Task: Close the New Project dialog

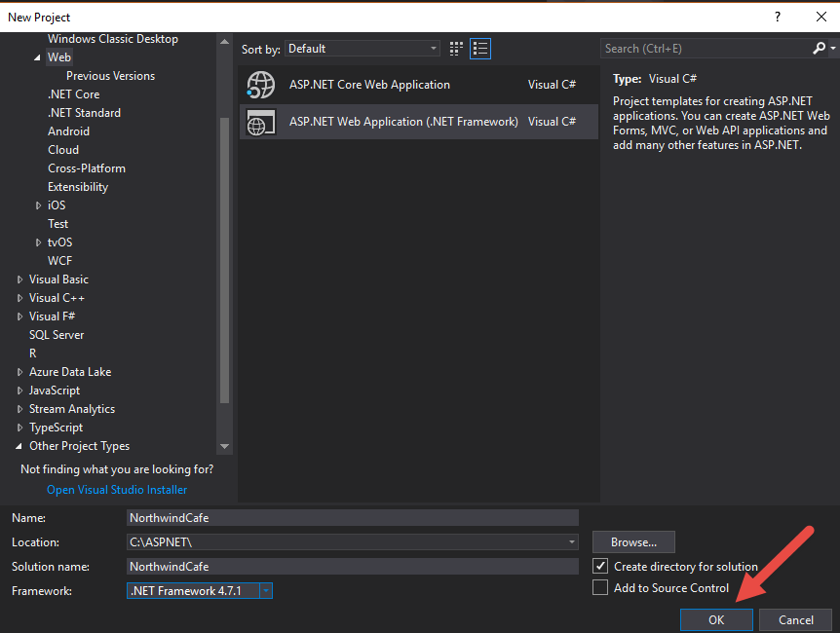Action: pyautogui.click(x=821, y=18)
